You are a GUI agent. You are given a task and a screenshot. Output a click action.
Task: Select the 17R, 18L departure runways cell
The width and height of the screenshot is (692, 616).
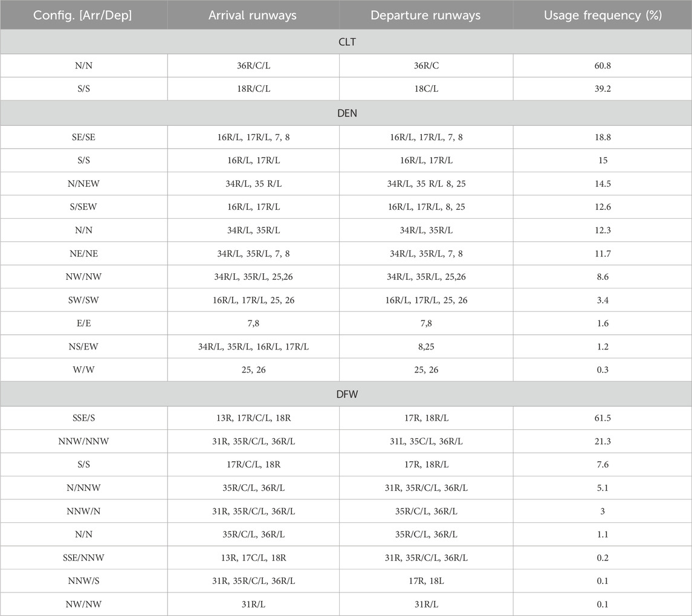[426, 581]
